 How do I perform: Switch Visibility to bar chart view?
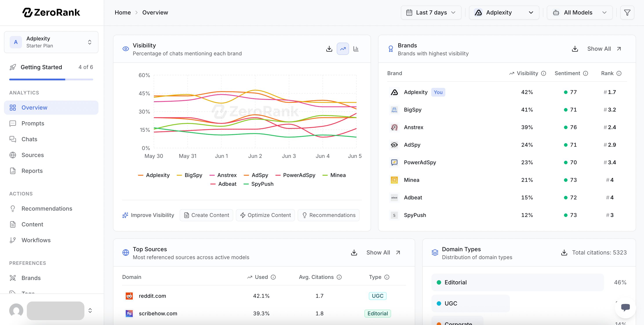(x=356, y=49)
